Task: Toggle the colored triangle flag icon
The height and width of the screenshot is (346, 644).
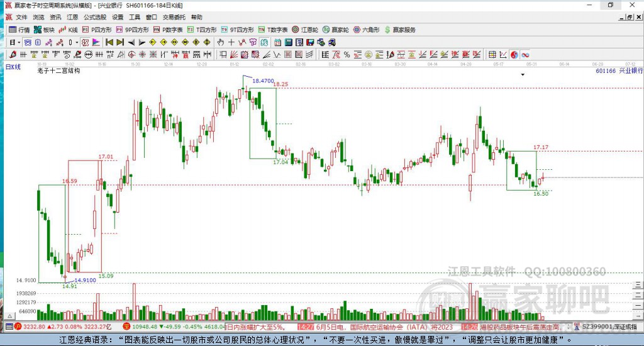Action: tap(96, 42)
